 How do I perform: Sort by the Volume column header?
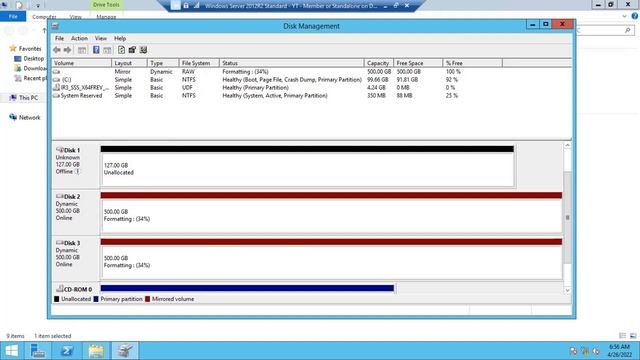(x=82, y=63)
